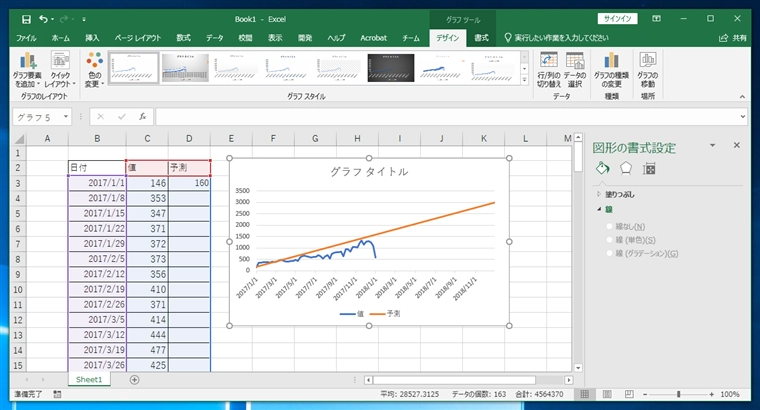Select 線 (単色)(S) radio button
Image resolution: width=760 pixels, height=410 pixels.
[610, 240]
